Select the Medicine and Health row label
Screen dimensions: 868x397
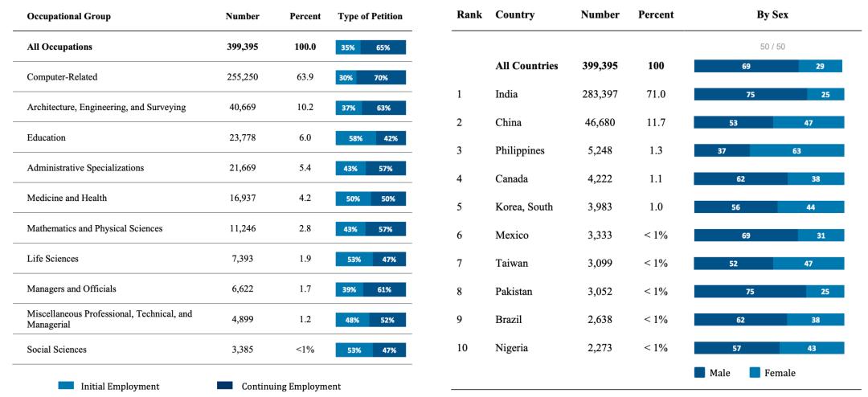click(67, 198)
